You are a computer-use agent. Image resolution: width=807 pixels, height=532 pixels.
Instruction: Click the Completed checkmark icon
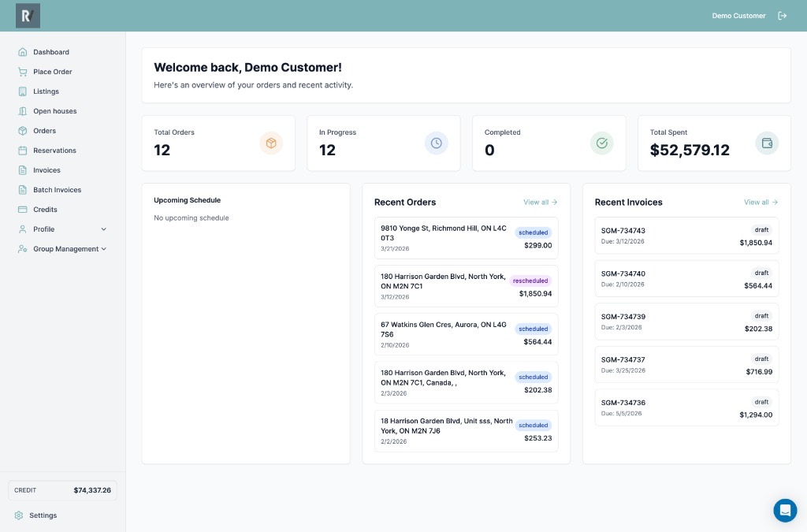601,143
